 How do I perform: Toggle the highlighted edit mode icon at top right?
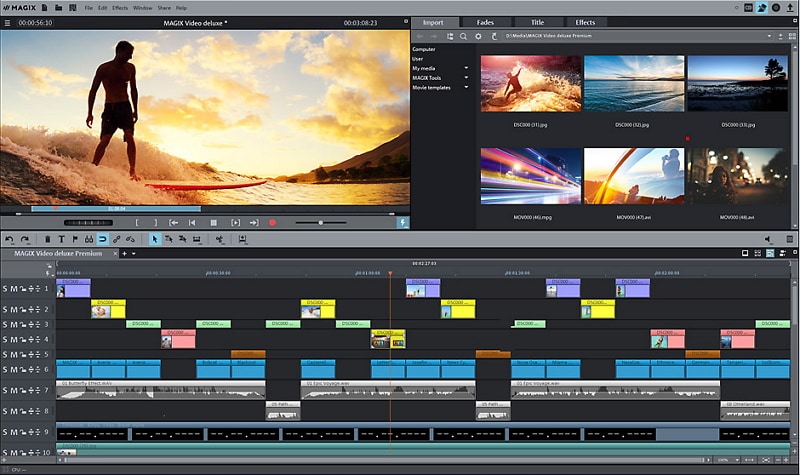click(x=762, y=8)
